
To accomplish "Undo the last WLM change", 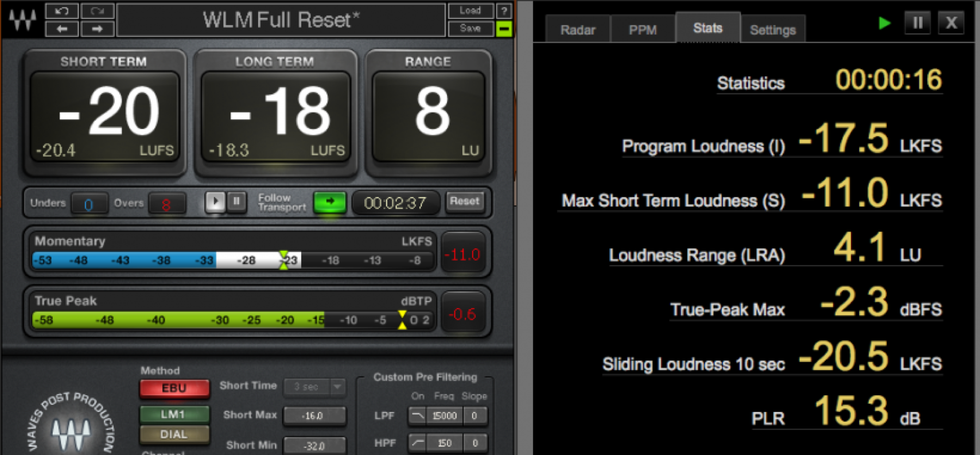I will point(62,11).
